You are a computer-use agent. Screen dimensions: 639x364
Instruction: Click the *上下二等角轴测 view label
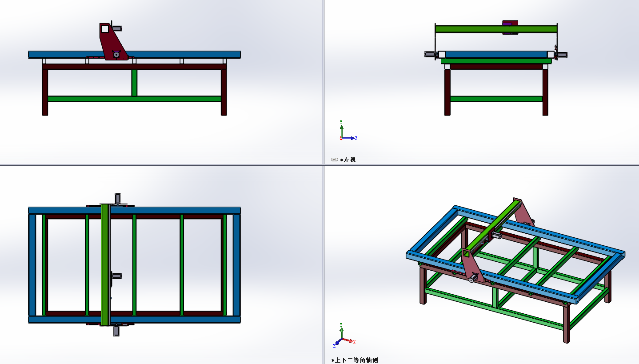click(x=355, y=360)
